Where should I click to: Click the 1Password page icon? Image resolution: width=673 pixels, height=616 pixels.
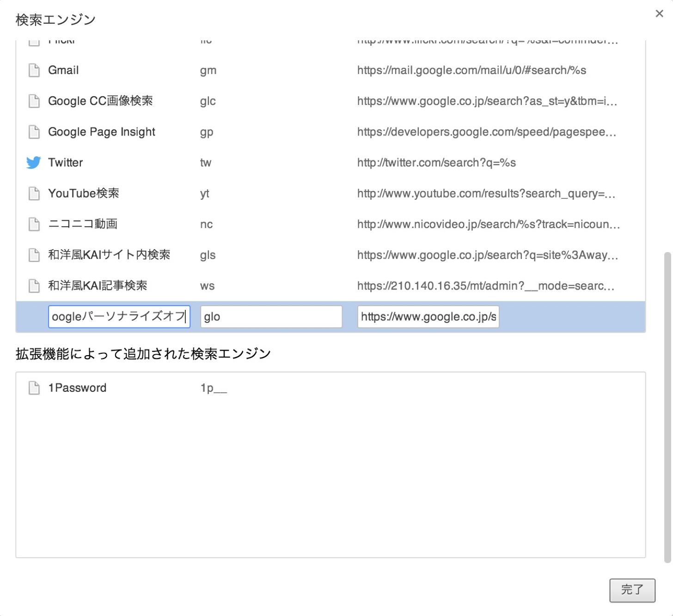(x=34, y=388)
